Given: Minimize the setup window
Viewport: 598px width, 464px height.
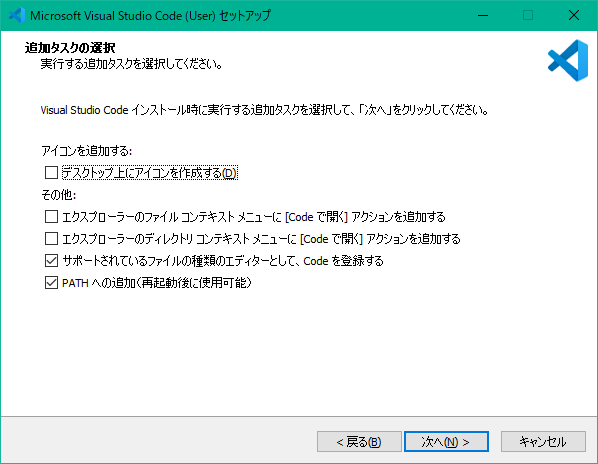Looking at the screenshot, I should pos(483,15).
